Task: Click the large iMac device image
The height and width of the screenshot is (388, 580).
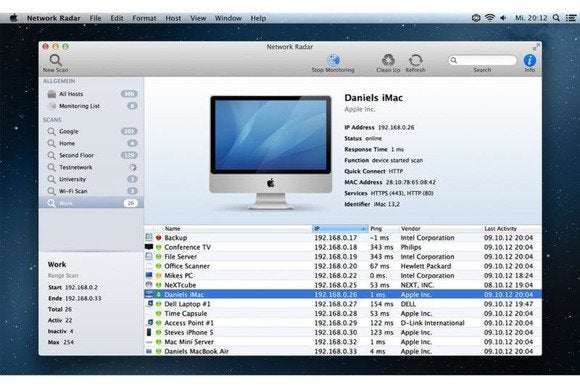Action: [271, 152]
